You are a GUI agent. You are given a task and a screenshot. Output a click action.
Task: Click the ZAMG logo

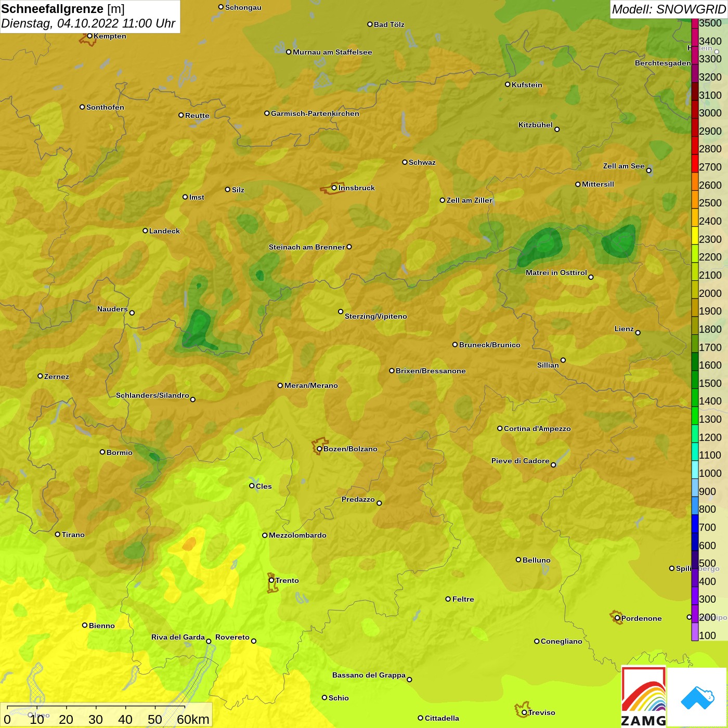pyautogui.click(x=644, y=697)
